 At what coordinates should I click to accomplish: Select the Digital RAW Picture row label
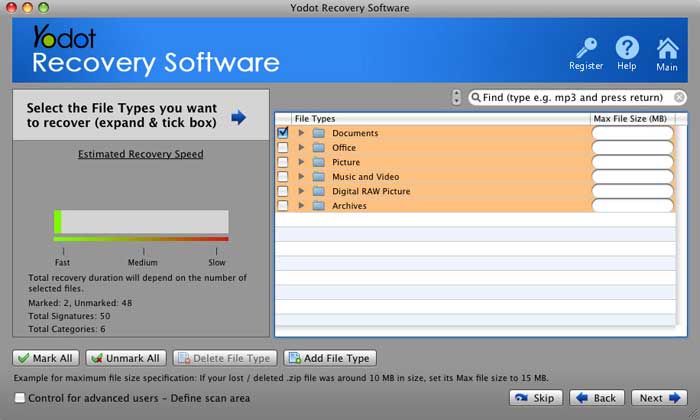tap(371, 191)
